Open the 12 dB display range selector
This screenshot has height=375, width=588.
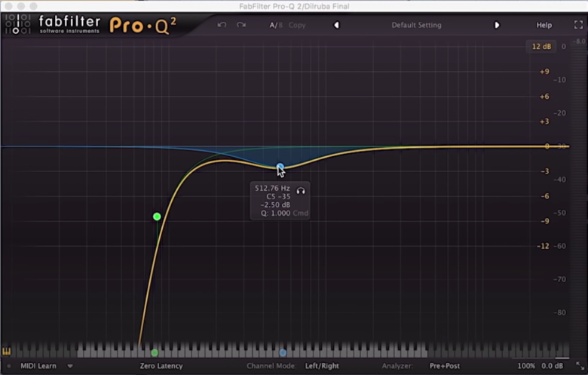coord(541,47)
